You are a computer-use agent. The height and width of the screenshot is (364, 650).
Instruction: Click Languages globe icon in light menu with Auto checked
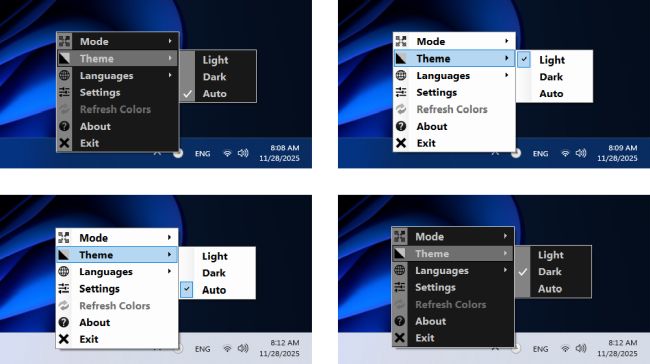coord(64,271)
